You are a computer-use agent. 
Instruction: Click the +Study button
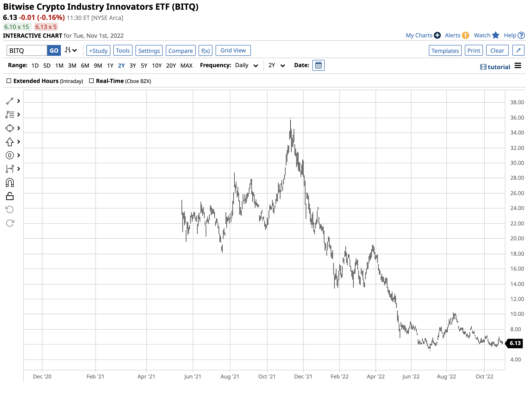[98, 50]
